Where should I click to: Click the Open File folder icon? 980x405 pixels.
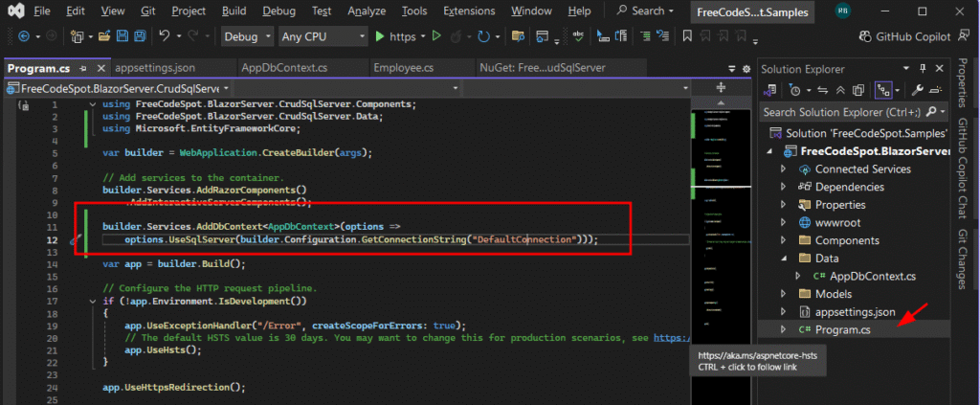pyautogui.click(x=105, y=37)
